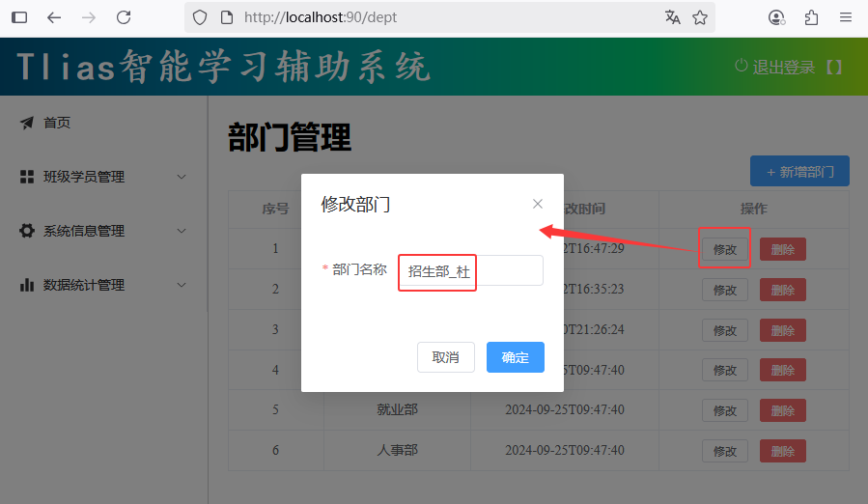
Task: Click the translate page icon
Action: tap(672, 17)
